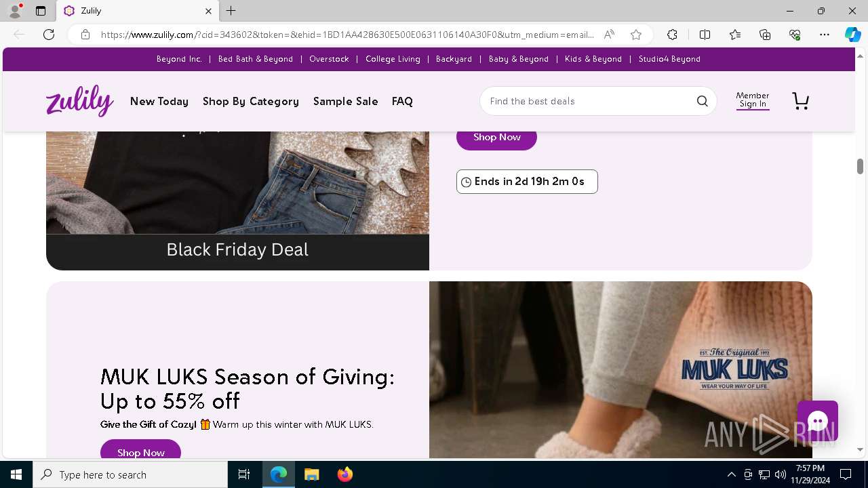Image resolution: width=868 pixels, height=488 pixels.
Task: Open Kids & Beyond link
Action: (x=593, y=59)
